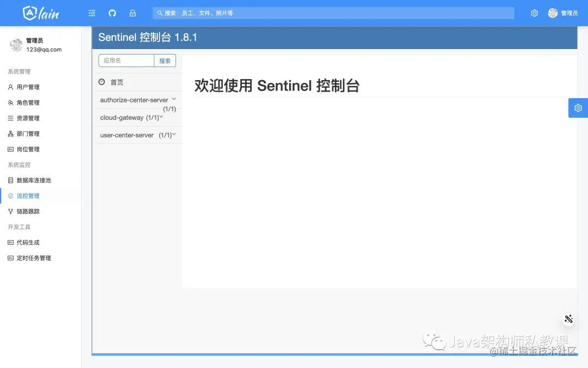
Task: Click the 数据库连接池 database icon
Action: (x=10, y=180)
